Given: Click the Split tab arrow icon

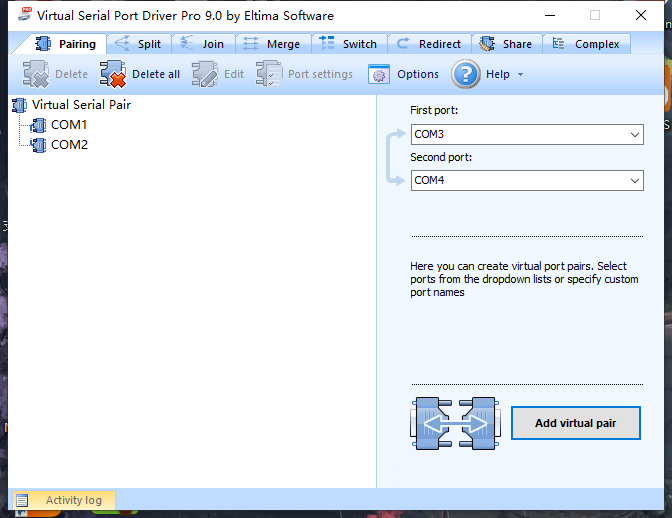Looking at the screenshot, I should (x=122, y=43).
